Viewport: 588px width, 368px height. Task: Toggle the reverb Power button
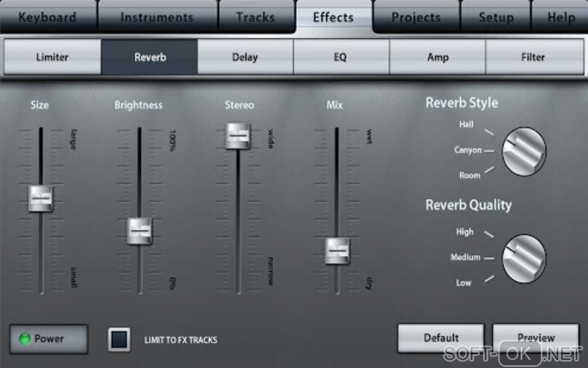[49, 339]
